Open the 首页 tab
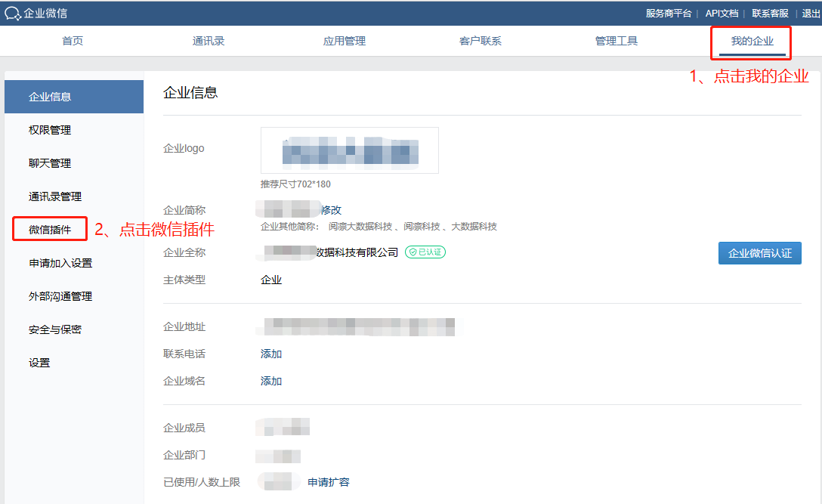Screen dimensions: 822x504 pyautogui.click(x=73, y=41)
